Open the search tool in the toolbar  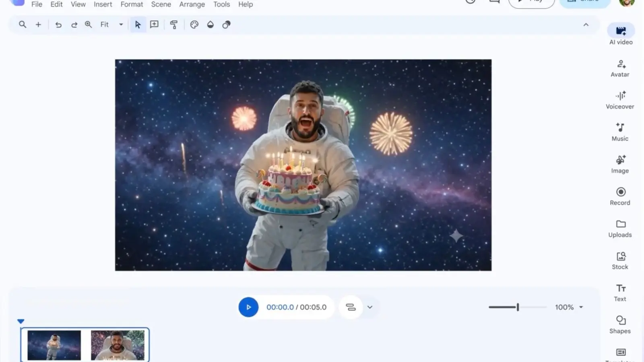tap(23, 25)
